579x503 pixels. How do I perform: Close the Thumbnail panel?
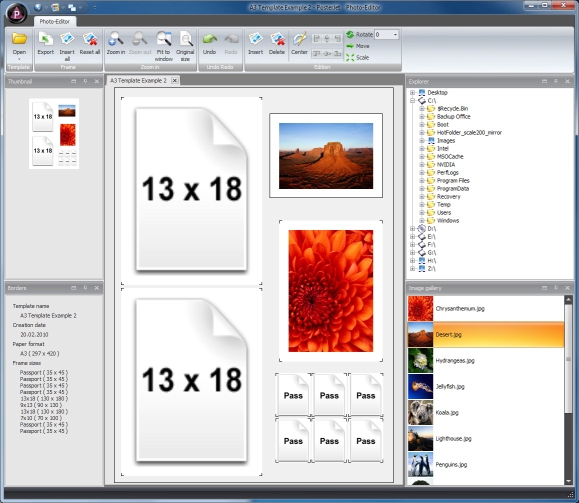97,81
